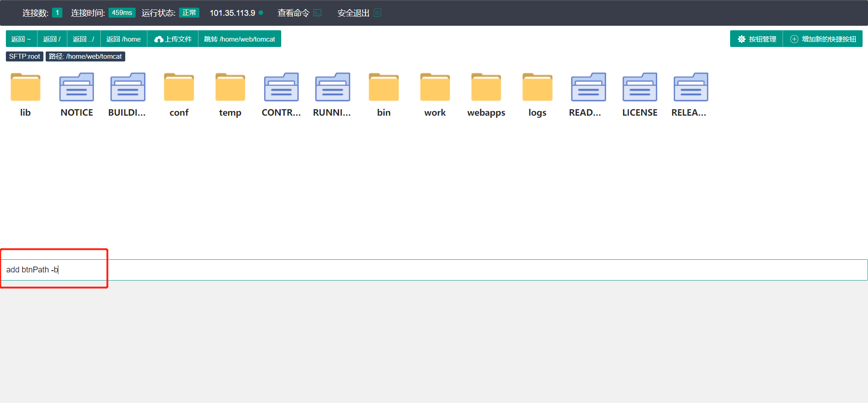Open the temp folder icon

point(230,87)
